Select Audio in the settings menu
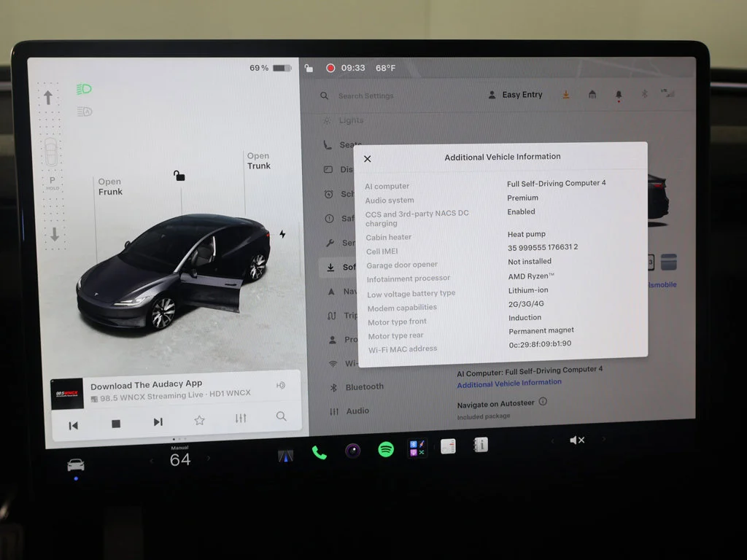 (349, 411)
